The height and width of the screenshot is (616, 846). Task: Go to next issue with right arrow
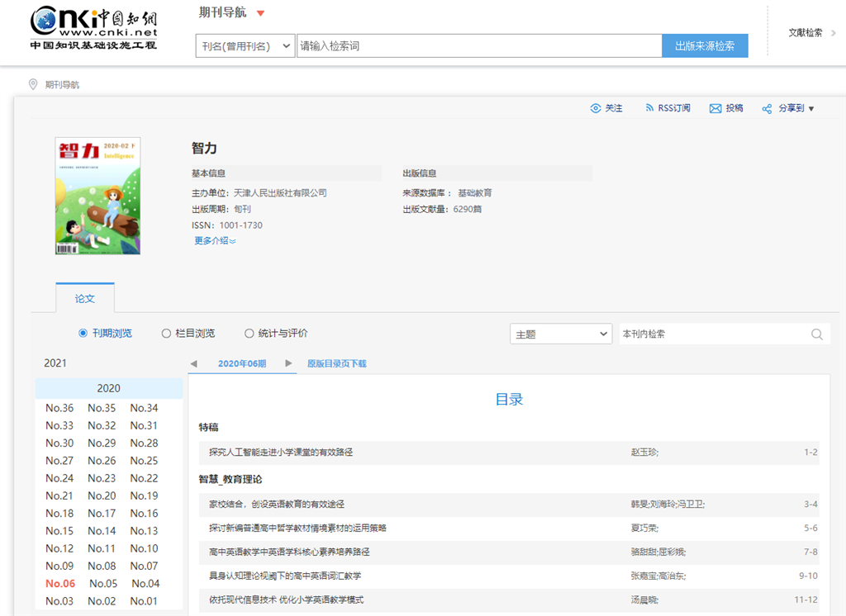coord(288,363)
